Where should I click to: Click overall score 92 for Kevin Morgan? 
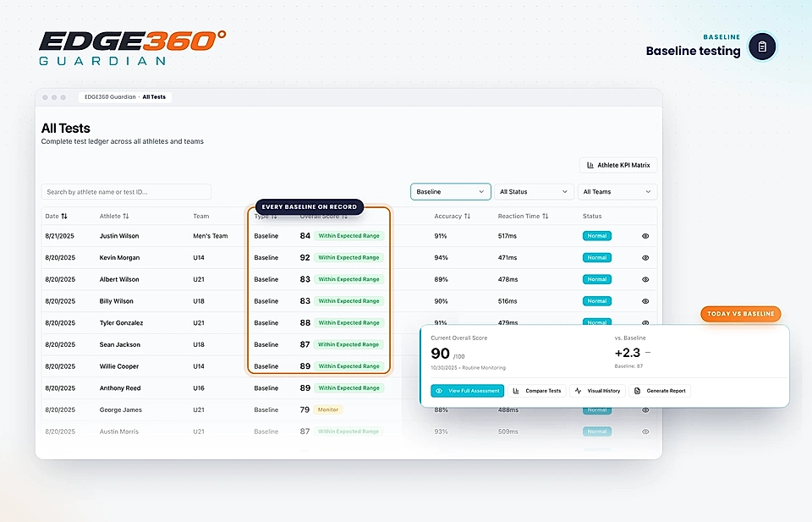click(x=305, y=257)
